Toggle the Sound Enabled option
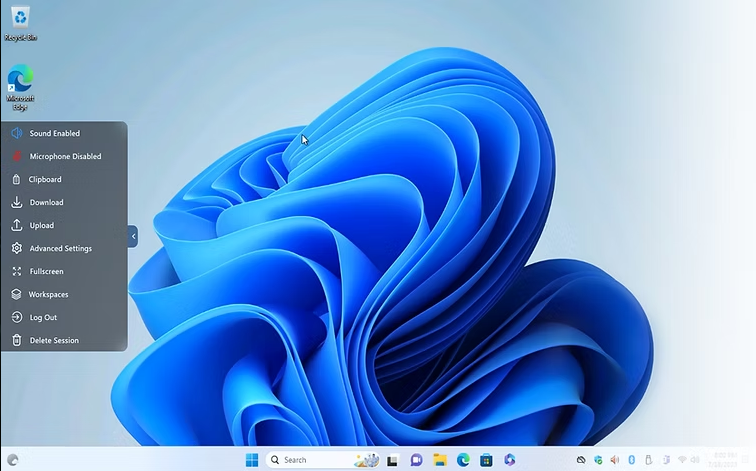The height and width of the screenshot is (471, 756). pos(54,133)
